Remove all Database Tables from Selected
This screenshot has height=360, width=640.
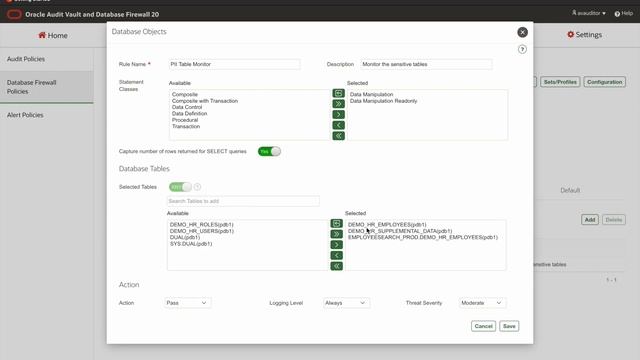point(336,266)
